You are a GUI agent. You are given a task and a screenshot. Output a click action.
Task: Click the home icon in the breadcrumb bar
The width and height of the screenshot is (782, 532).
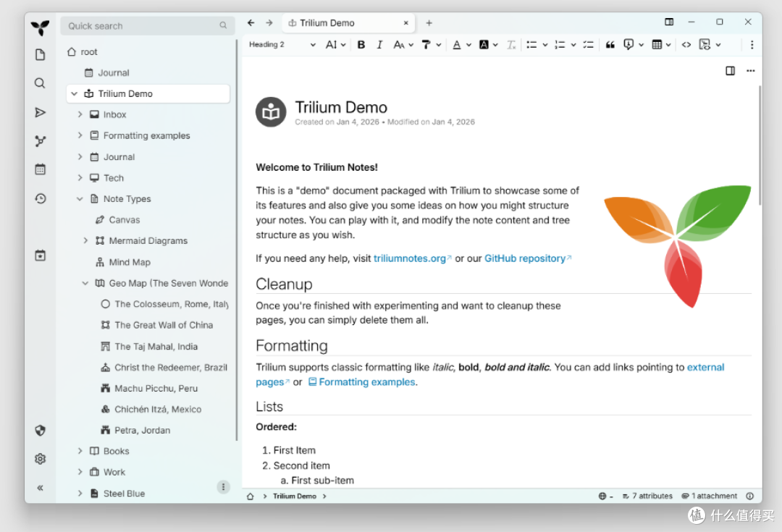251,496
